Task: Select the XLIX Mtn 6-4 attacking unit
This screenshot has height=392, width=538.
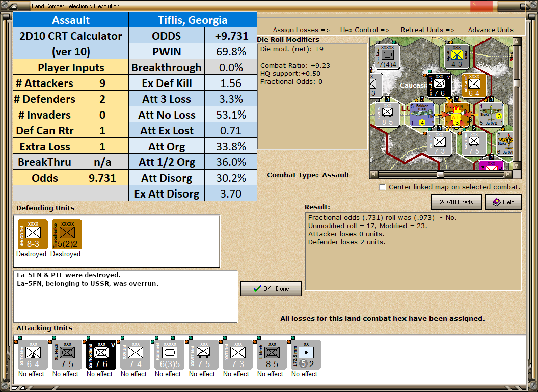Action: pos(33,355)
